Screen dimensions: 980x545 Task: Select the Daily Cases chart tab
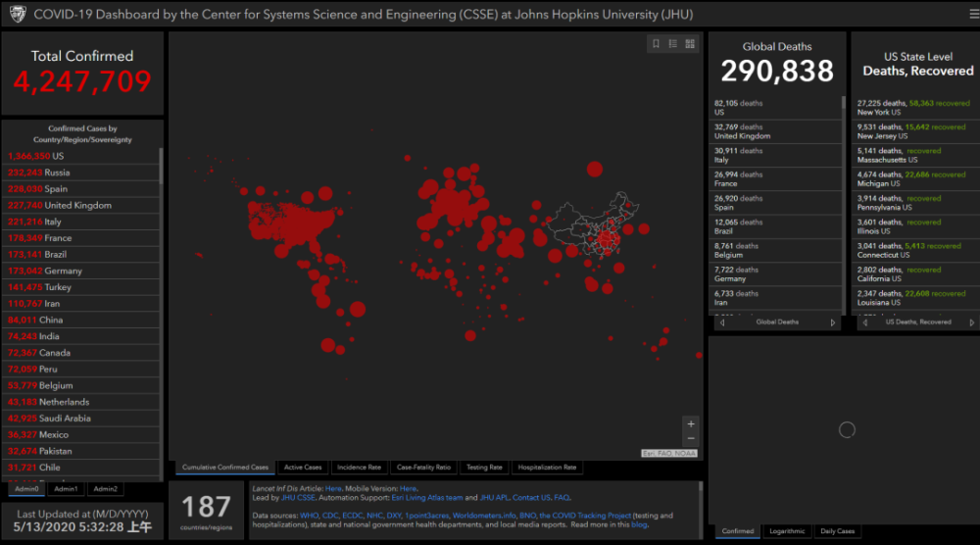837,531
